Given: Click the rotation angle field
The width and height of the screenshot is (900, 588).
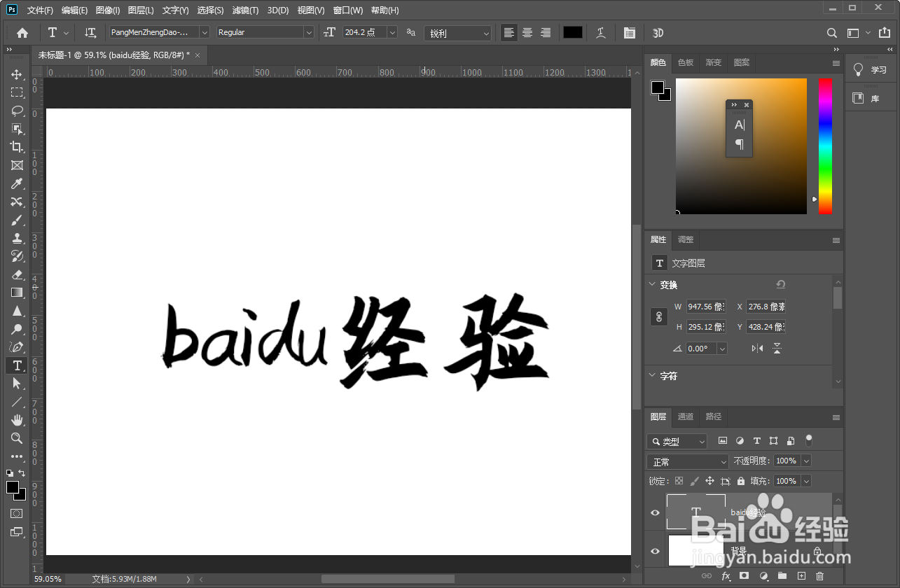Looking at the screenshot, I should [701, 348].
